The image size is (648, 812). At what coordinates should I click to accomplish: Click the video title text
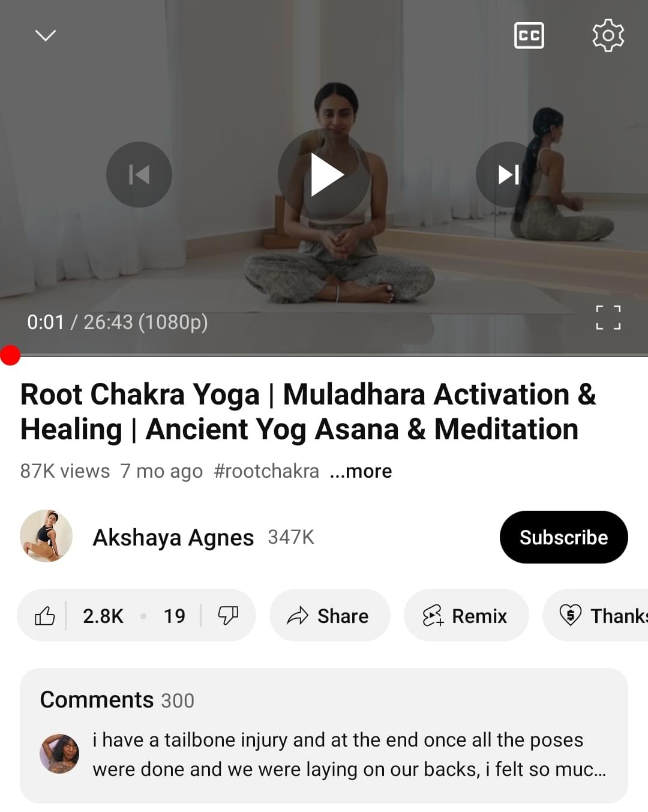[x=308, y=412]
